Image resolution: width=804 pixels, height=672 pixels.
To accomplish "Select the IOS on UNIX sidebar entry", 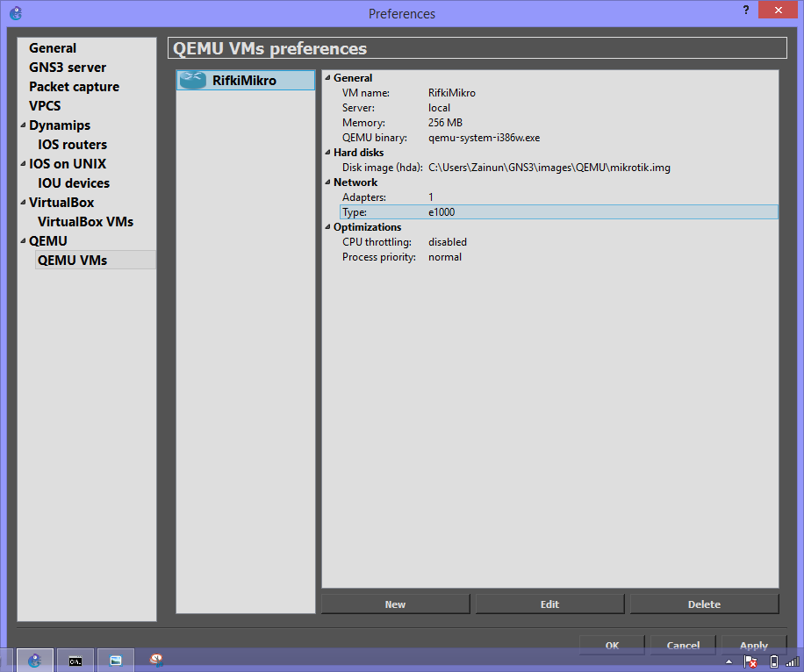I will (68, 163).
